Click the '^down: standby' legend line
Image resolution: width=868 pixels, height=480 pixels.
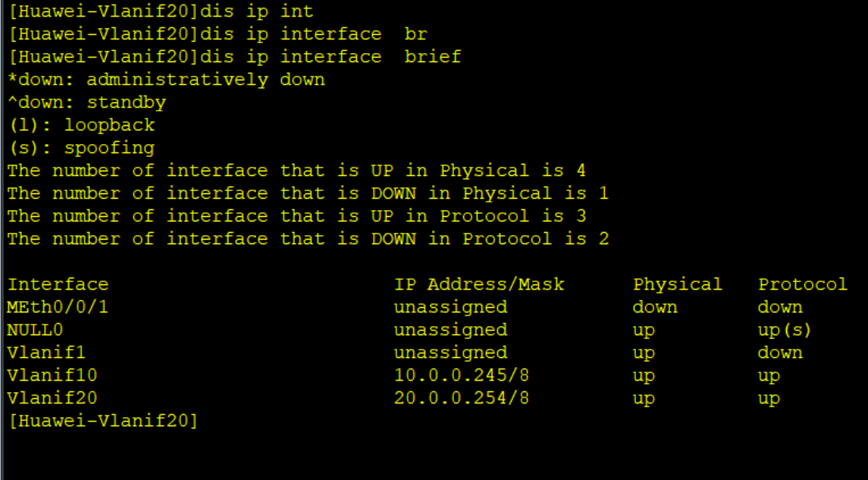coord(86,102)
